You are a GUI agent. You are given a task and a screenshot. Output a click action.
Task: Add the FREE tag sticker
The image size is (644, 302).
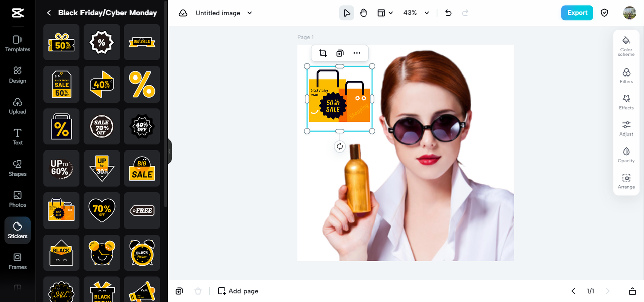click(142, 210)
